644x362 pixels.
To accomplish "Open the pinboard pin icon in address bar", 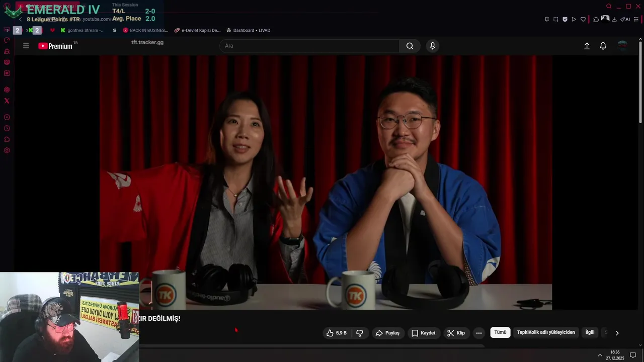I will coord(547,19).
